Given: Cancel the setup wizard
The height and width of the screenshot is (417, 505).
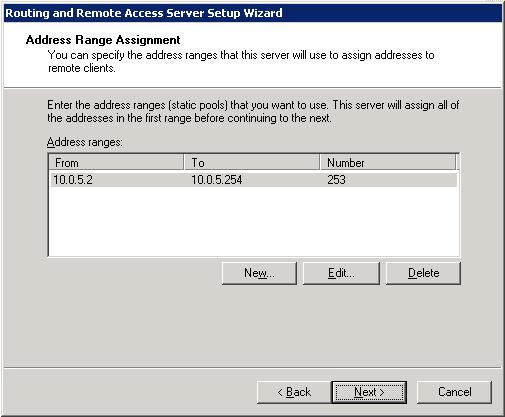Looking at the screenshot, I should (454, 392).
